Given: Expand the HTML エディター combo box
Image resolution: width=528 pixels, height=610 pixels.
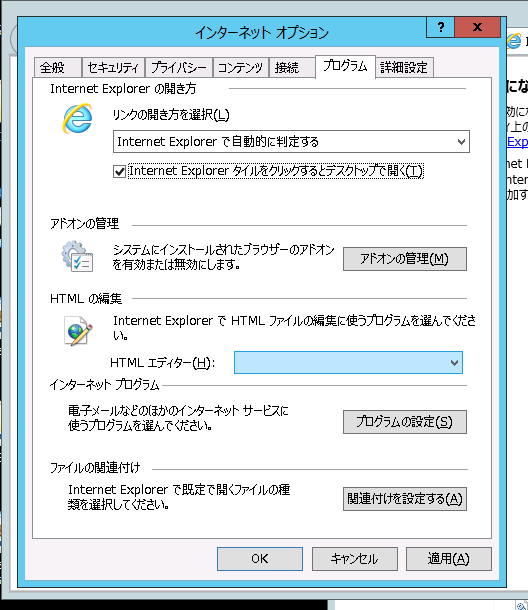Looking at the screenshot, I should pyautogui.click(x=348, y=363).
